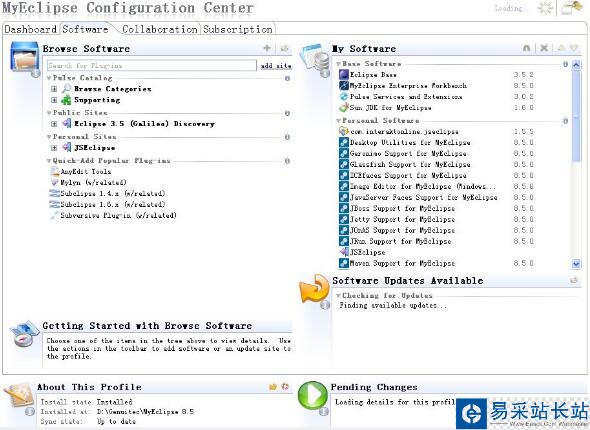Expand the Supporting tree node
Viewport: 590px width, 430px height.
54,100
